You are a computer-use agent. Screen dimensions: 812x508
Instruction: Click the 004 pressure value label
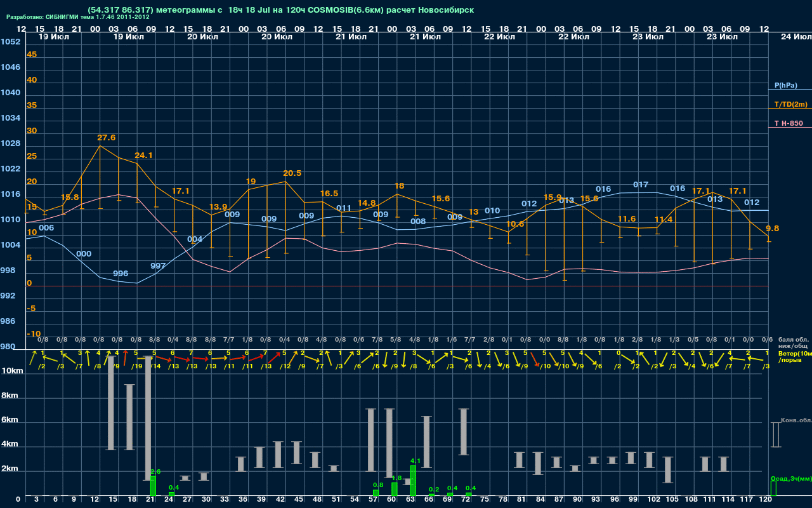point(195,239)
